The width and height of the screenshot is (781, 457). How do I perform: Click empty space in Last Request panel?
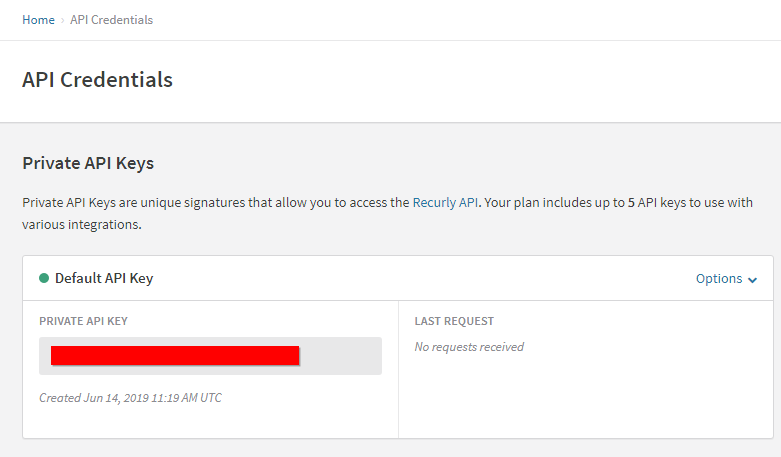point(586,398)
